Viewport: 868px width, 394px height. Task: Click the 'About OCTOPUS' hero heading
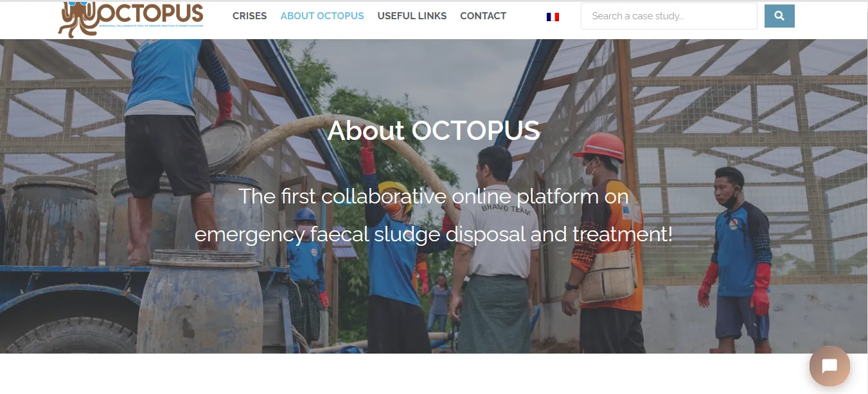point(434,130)
